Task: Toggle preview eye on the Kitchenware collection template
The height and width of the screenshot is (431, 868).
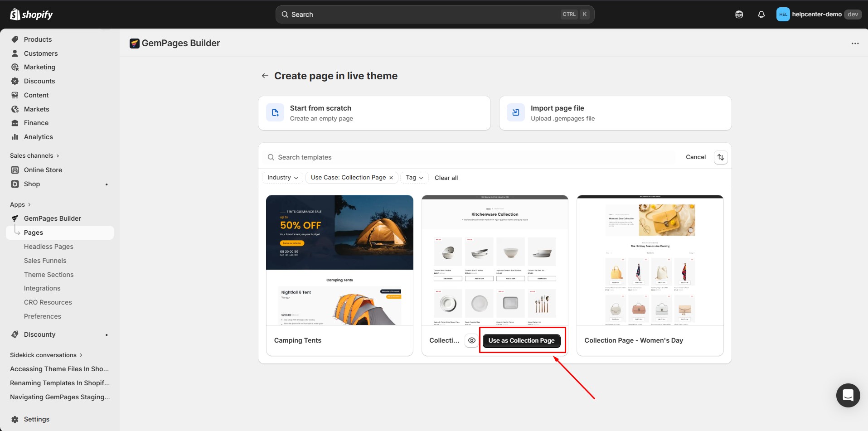Action: [471, 340]
